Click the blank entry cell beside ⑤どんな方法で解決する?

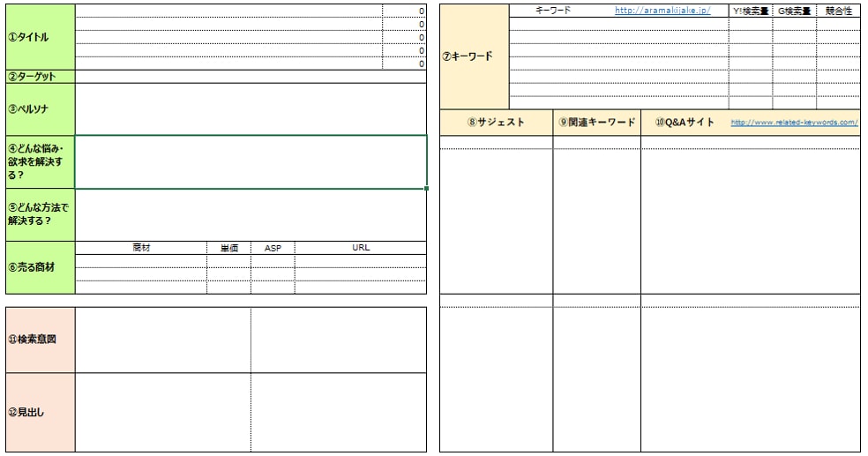pyautogui.click(x=251, y=214)
